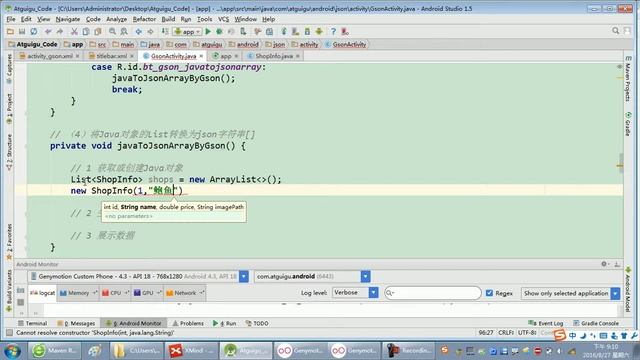The image size is (640, 360).
Task: Select the Memory monitor tab
Action: click(x=78, y=293)
